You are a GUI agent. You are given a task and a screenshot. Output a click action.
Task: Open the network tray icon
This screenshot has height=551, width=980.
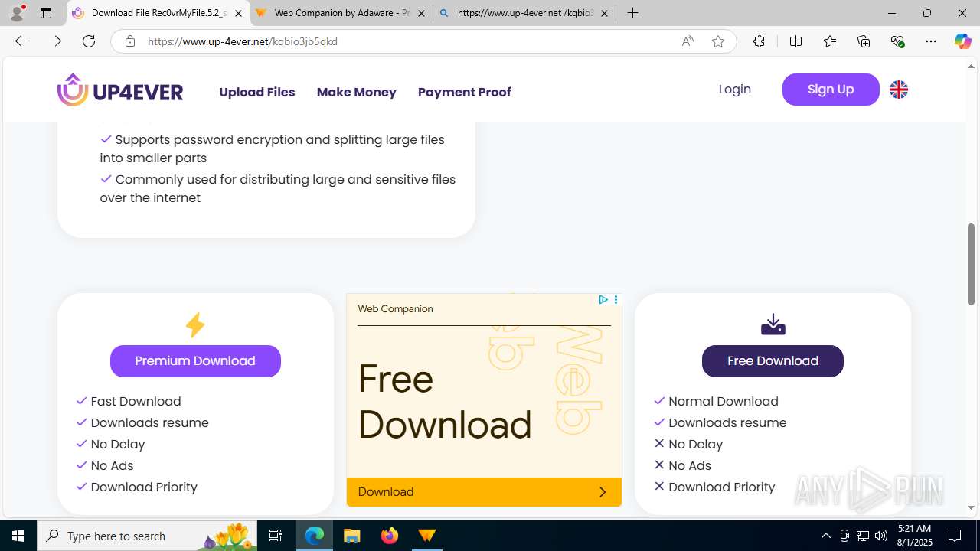[862, 536]
